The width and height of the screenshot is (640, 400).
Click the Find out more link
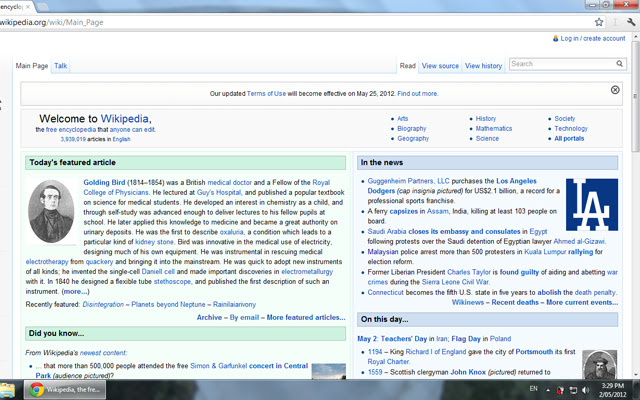point(418,93)
